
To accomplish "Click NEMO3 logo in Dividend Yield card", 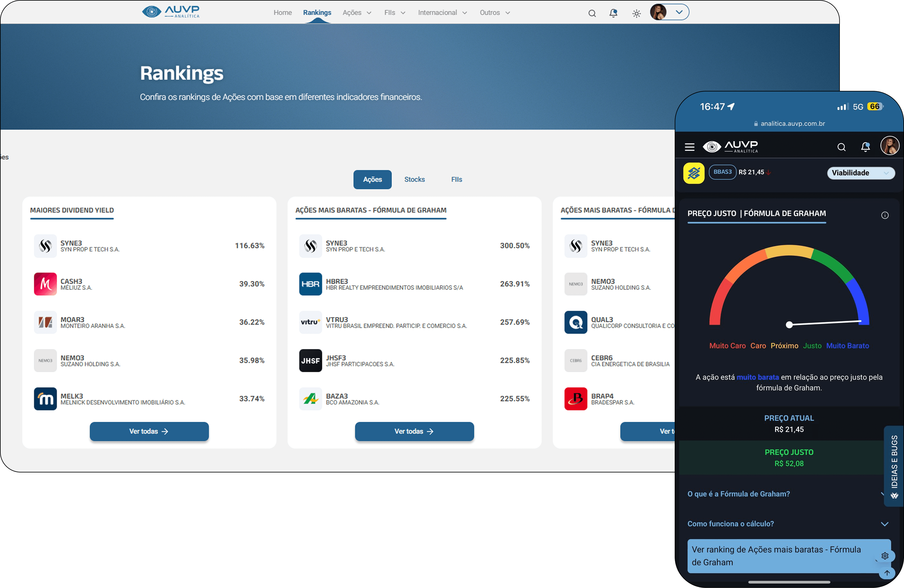I will tap(45, 360).
